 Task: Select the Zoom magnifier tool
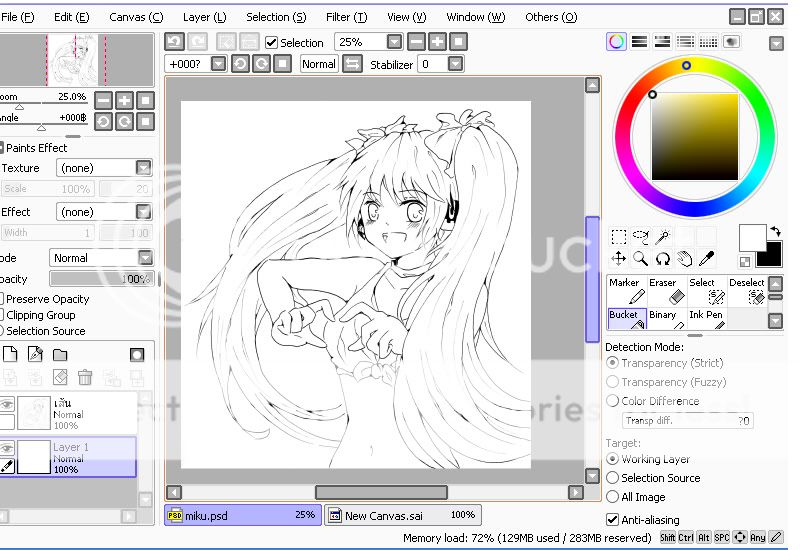tap(640, 259)
